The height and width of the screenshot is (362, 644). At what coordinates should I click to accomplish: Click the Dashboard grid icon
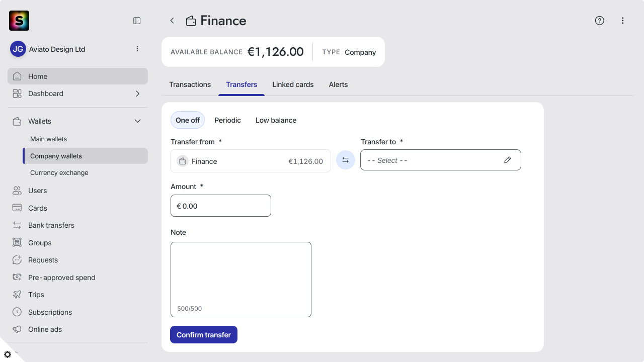click(x=17, y=94)
